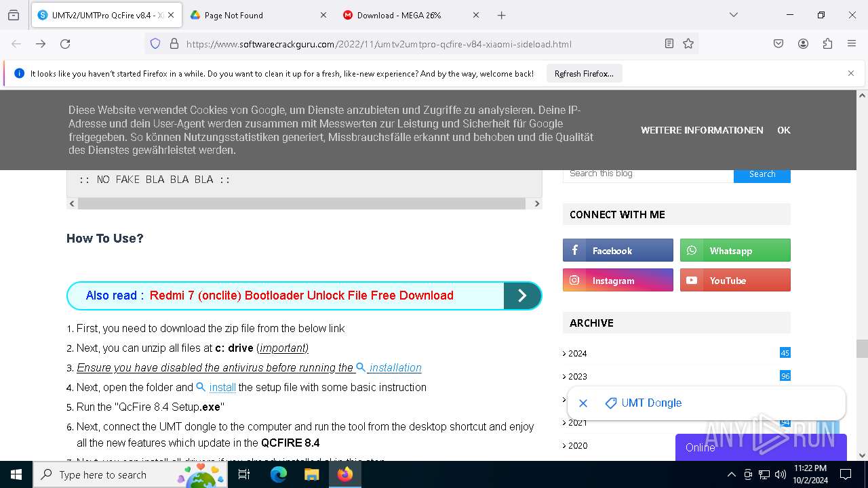Open Windows Start menu
Image resolution: width=868 pixels, height=488 pixels.
click(x=16, y=474)
